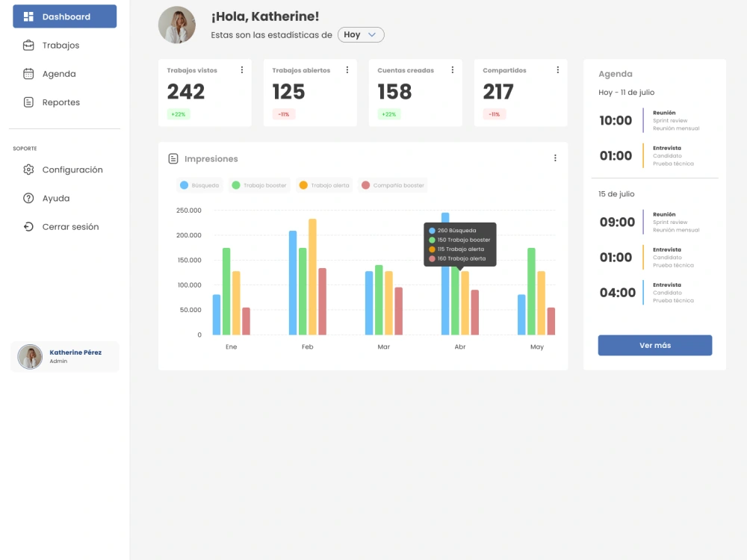Select the Dashboard icon in the sidebar

[x=30, y=16]
